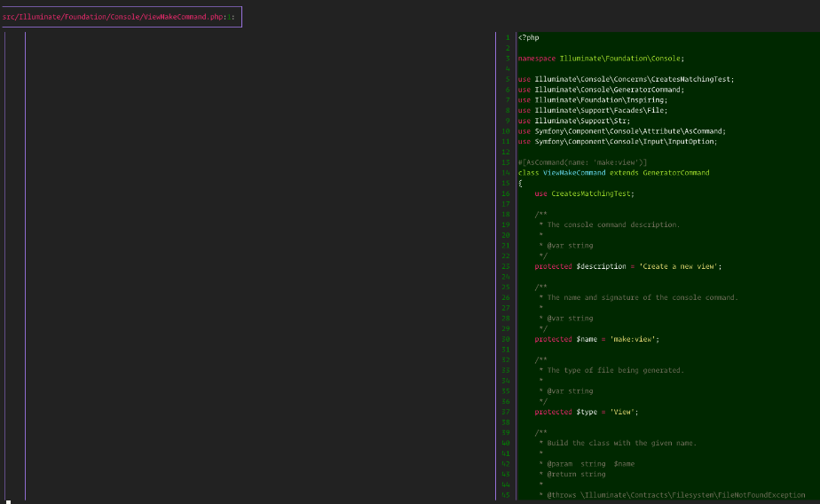Click the ViewMakeCommand class name
This screenshot has height=504, width=820.
click(x=574, y=173)
